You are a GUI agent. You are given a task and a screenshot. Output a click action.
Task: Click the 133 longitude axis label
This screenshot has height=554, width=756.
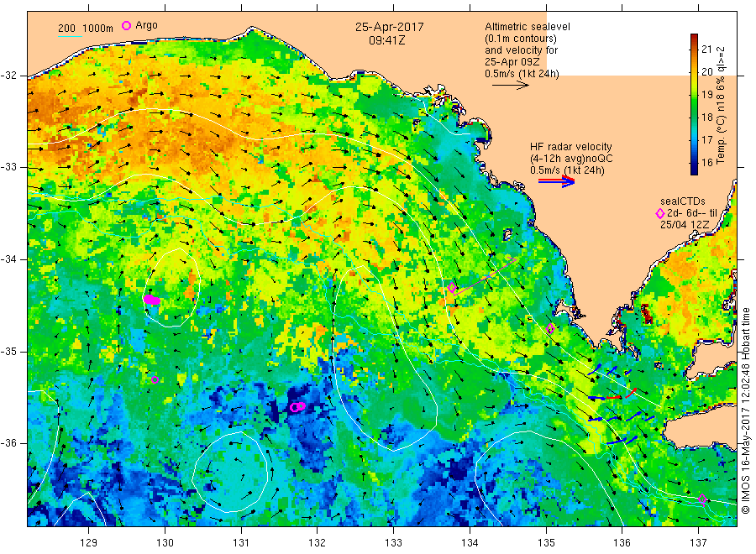(x=393, y=542)
